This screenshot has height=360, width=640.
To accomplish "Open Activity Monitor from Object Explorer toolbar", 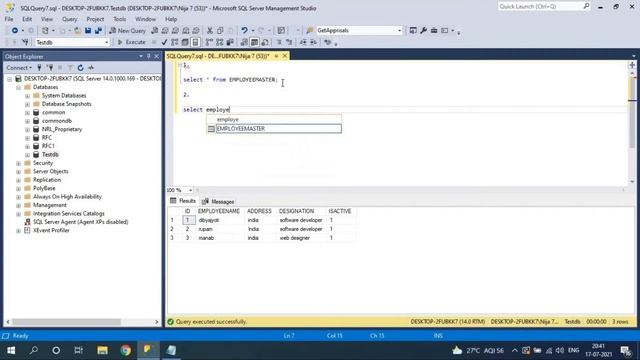I will [x=91, y=68].
